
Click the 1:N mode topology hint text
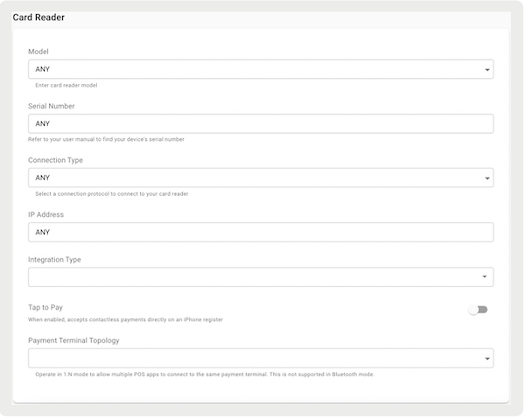[x=205, y=374]
